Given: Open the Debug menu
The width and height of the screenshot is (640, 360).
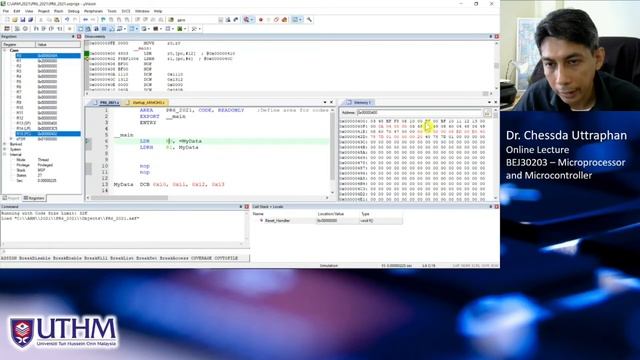Looking at the screenshot, I should coord(74,11).
